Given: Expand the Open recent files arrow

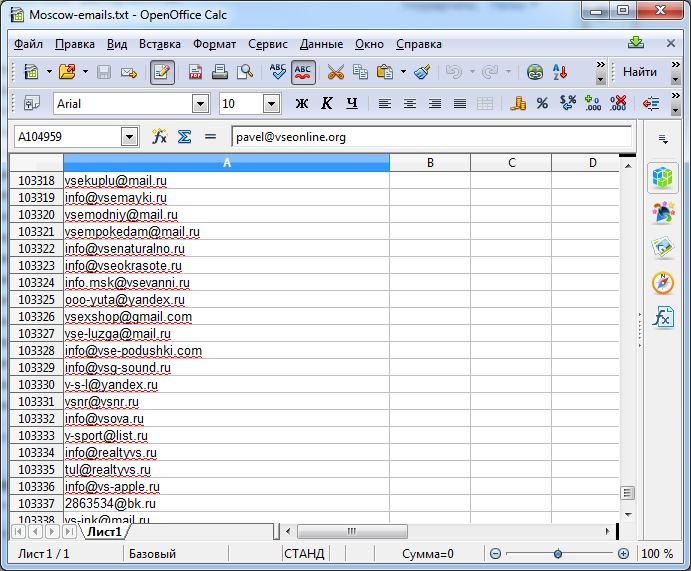Looking at the screenshot, I should point(85,72).
